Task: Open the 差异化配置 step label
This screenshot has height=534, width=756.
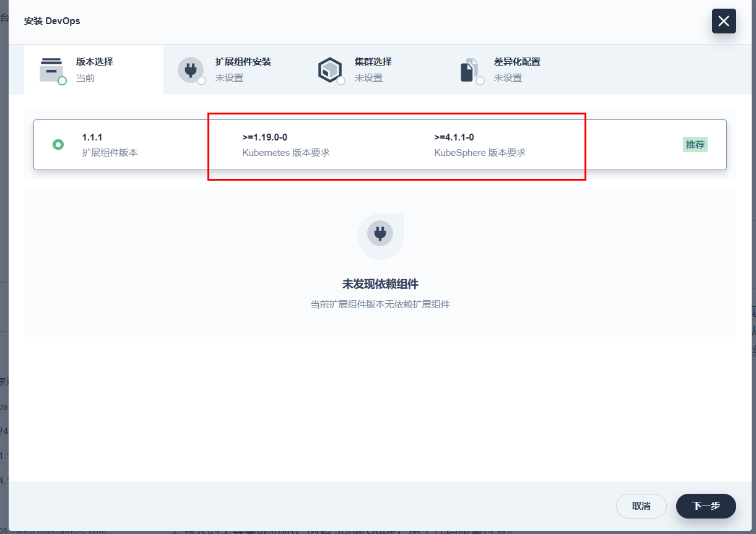Action: click(517, 62)
